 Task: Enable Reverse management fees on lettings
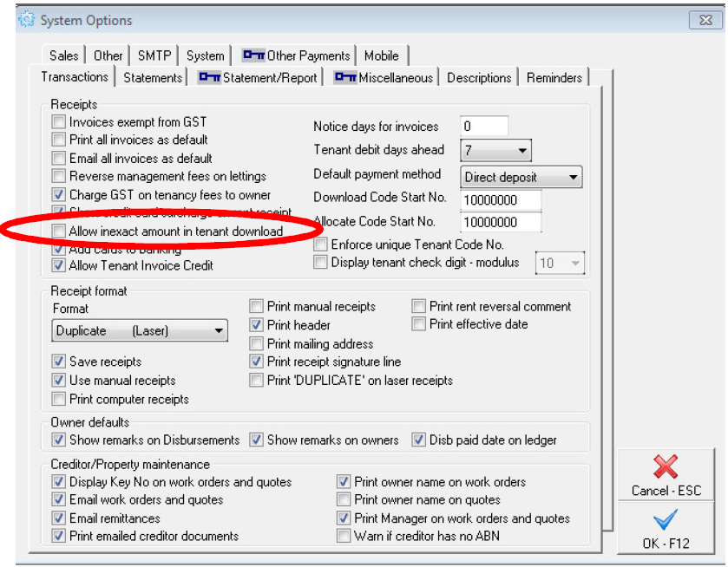[x=58, y=176]
